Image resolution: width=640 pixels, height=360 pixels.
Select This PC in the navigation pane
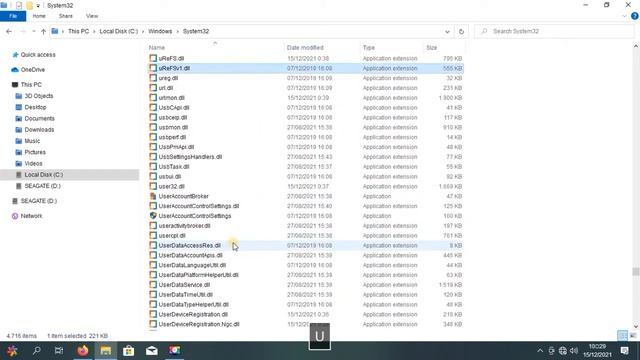[31, 84]
